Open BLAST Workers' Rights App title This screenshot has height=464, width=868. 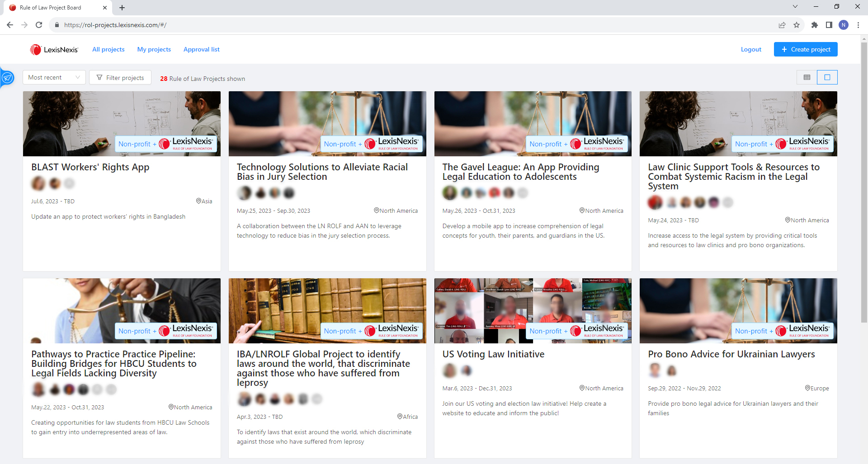[90, 167]
